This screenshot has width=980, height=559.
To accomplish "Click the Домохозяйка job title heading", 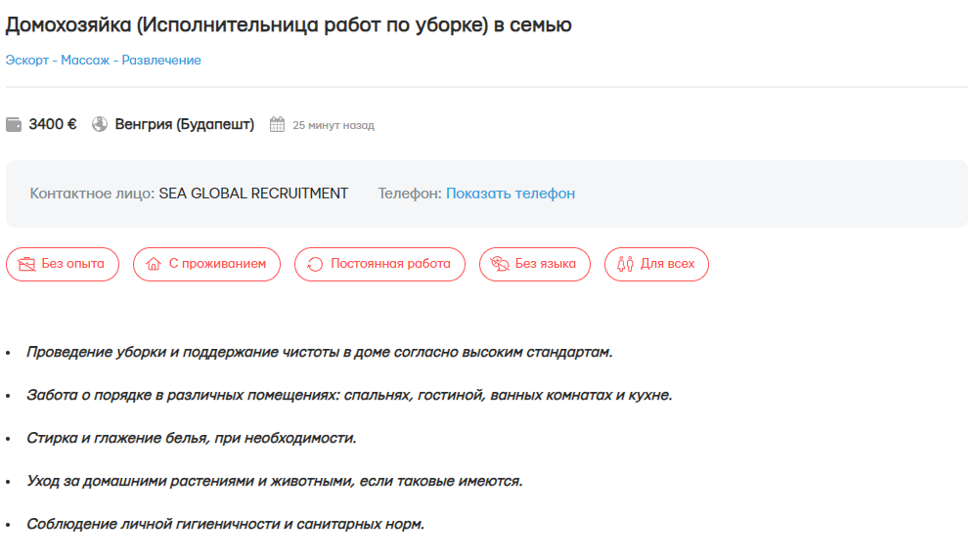I will (x=289, y=25).
